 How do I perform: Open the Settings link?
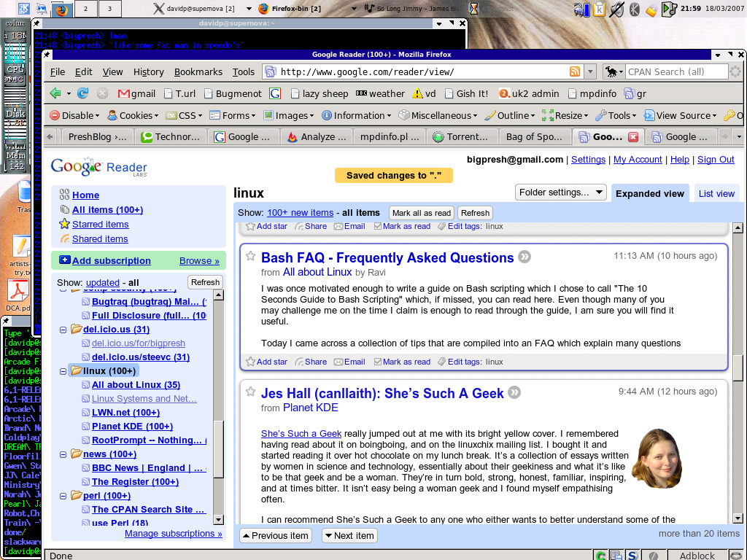point(588,160)
